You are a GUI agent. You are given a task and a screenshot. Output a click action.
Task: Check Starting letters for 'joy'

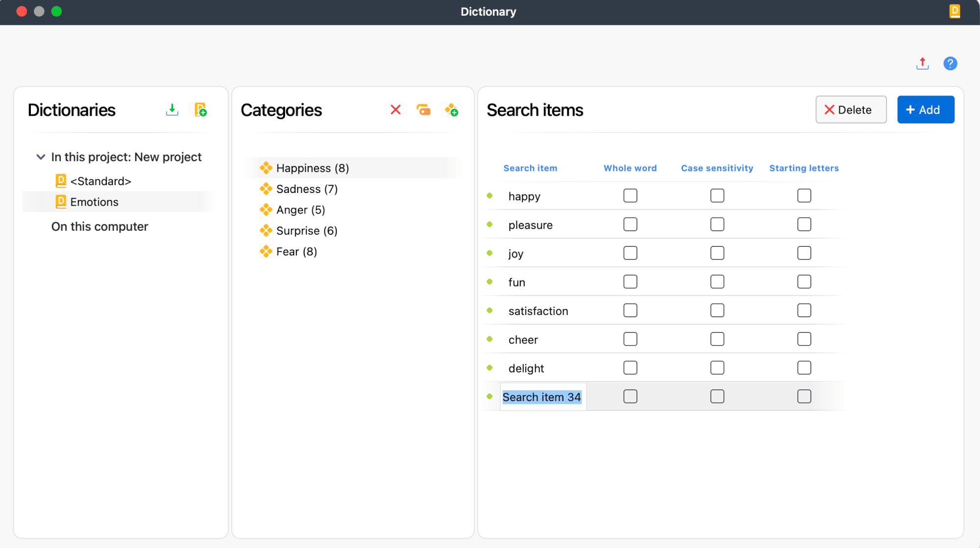[804, 253]
